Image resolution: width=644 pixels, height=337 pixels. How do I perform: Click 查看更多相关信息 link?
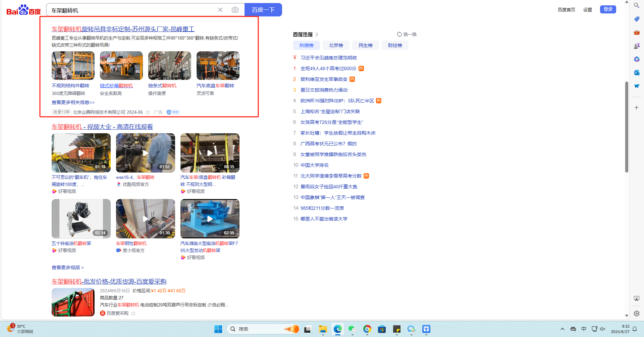tap(73, 102)
